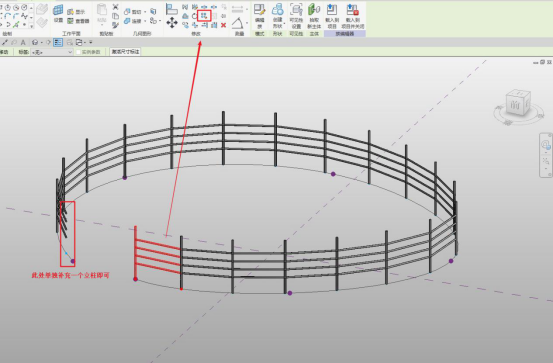This screenshot has height=363, width=553.
Task: Click the Load into Project icon
Action: 332,16
